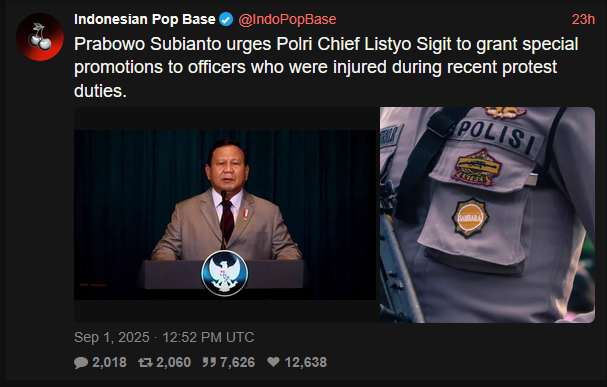
Task: Click the POLISI name patch in photo
Action: 499,137
